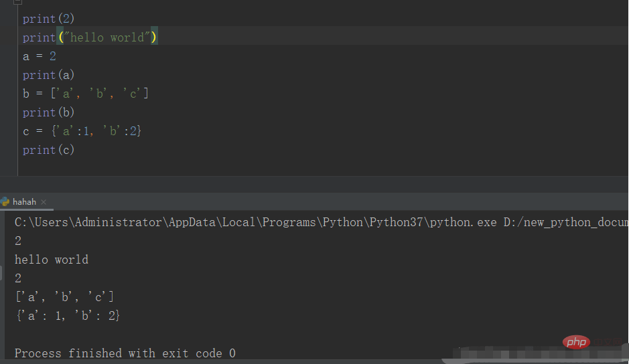
Task: Open the D:/new_python_docum file path link
Action: tap(565, 222)
